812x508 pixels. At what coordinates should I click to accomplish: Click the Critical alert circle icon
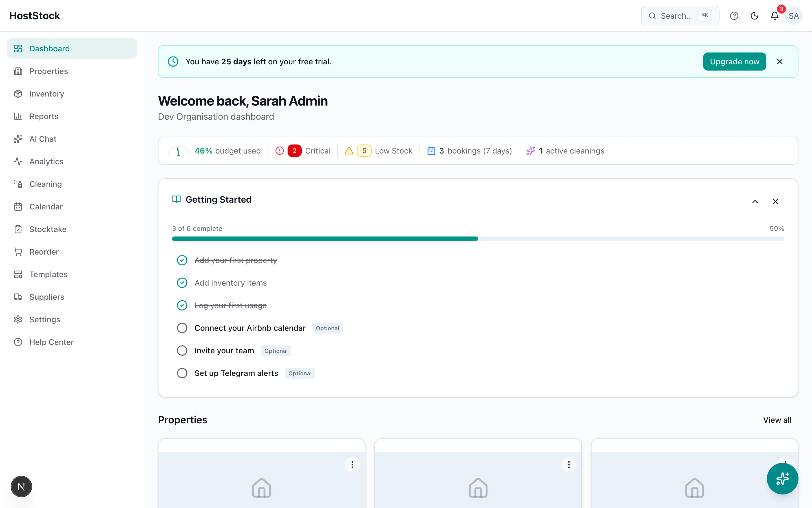[x=279, y=151]
